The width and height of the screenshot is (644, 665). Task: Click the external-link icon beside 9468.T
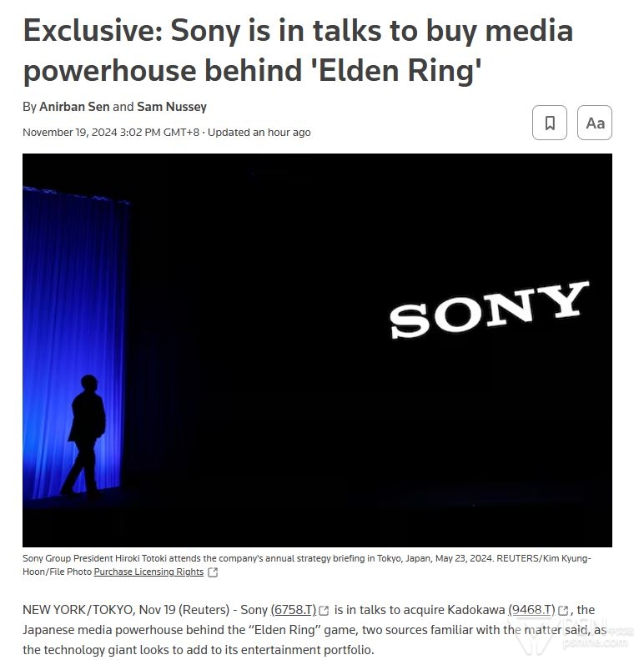563,610
